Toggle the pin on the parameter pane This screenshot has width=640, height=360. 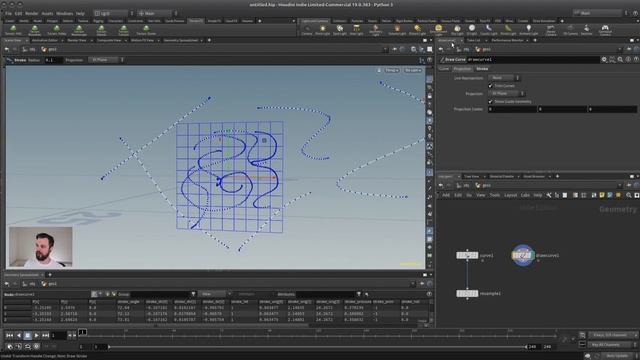(x=629, y=49)
